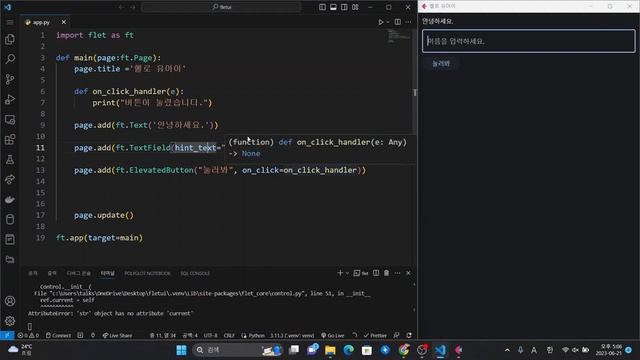The width and height of the screenshot is (640, 360).
Task: Open the Run and Debug view
Action: (10, 99)
